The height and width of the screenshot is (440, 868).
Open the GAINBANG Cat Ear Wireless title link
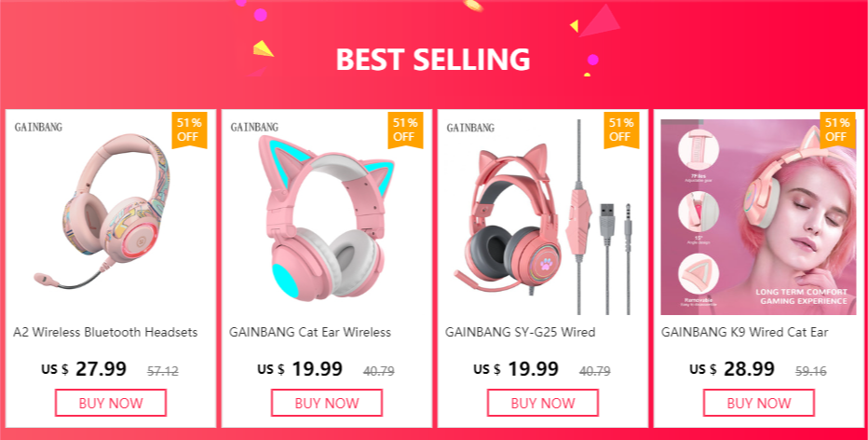(310, 332)
